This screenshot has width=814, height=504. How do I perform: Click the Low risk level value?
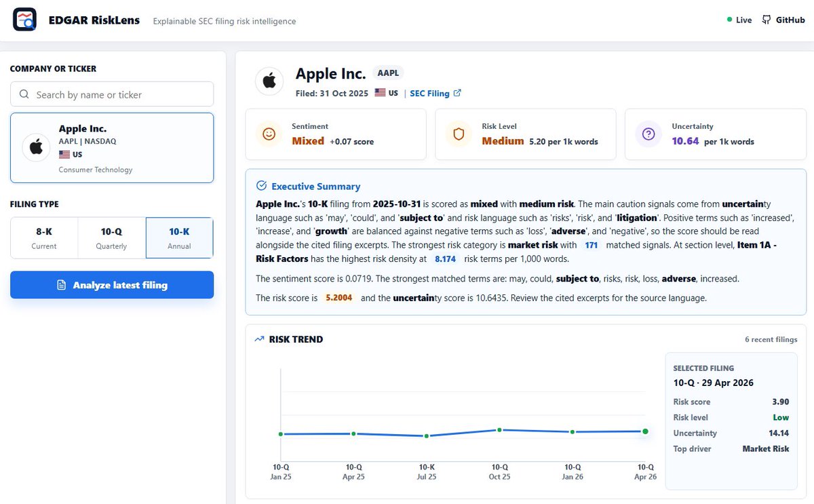tap(781, 417)
